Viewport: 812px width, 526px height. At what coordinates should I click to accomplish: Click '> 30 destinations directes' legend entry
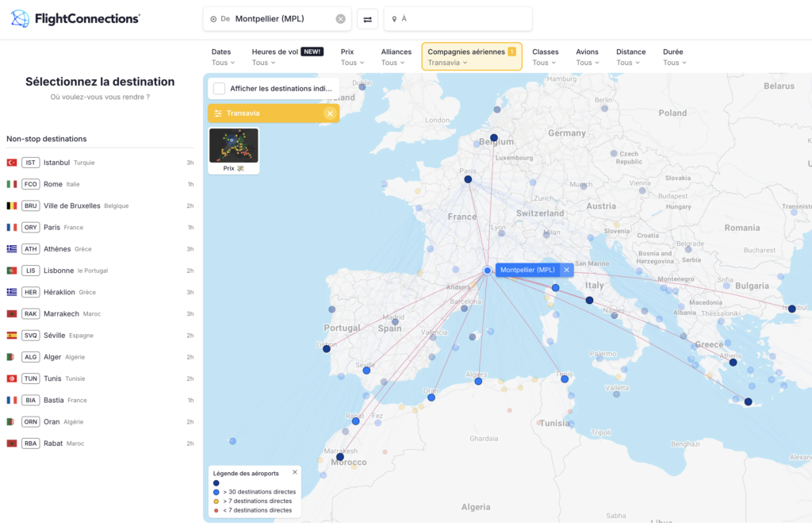(x=255, y=492)
